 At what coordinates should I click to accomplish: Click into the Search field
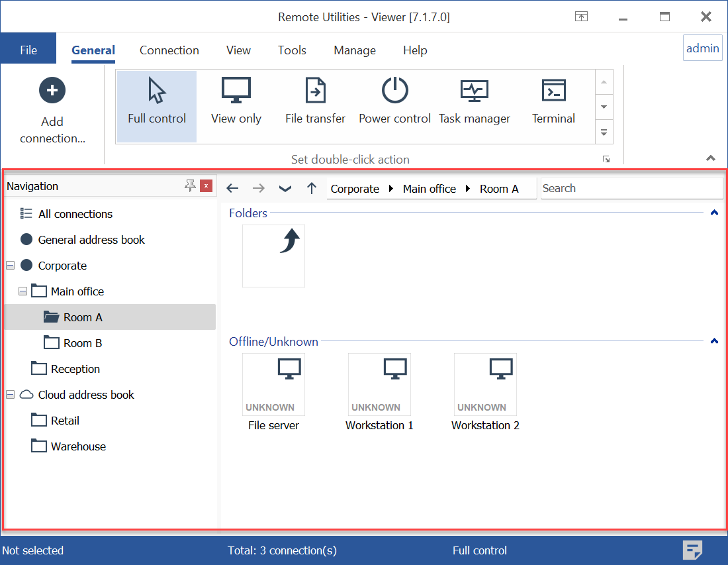631,189
